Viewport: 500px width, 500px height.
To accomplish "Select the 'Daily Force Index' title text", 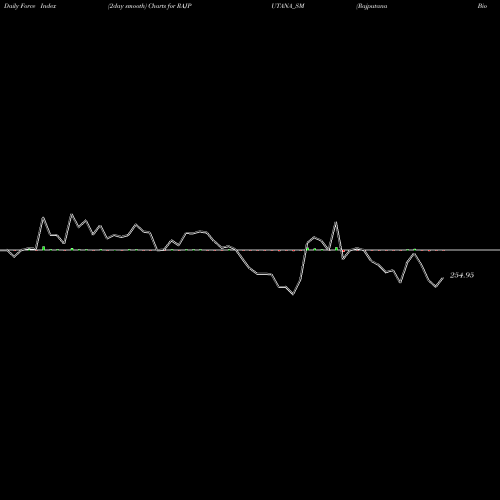I will [30, 6].
